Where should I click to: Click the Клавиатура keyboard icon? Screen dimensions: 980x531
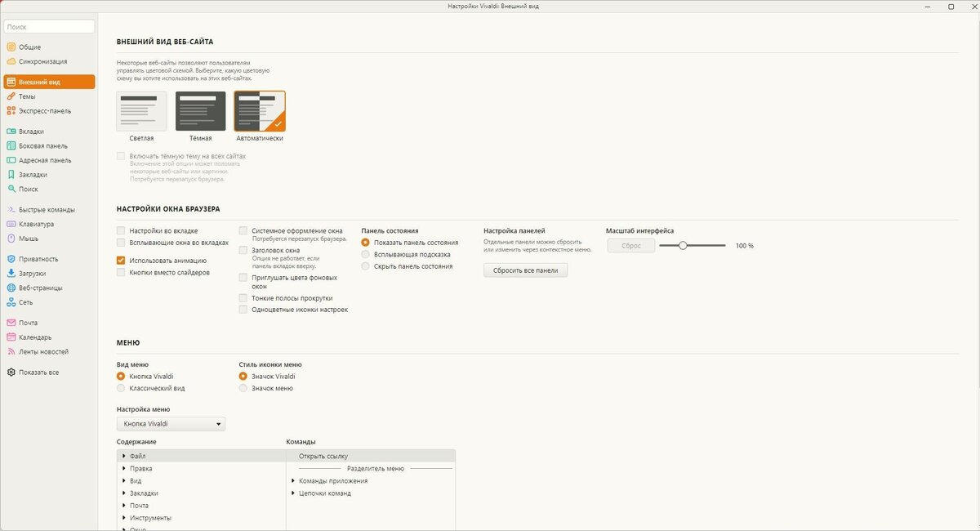click(x=11, y=224)
